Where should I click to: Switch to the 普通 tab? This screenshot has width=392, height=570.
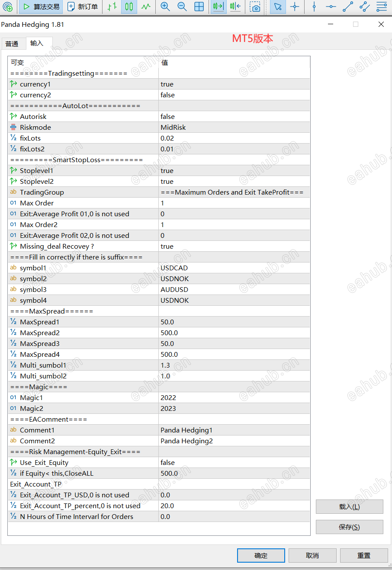(x=12, y=44)
